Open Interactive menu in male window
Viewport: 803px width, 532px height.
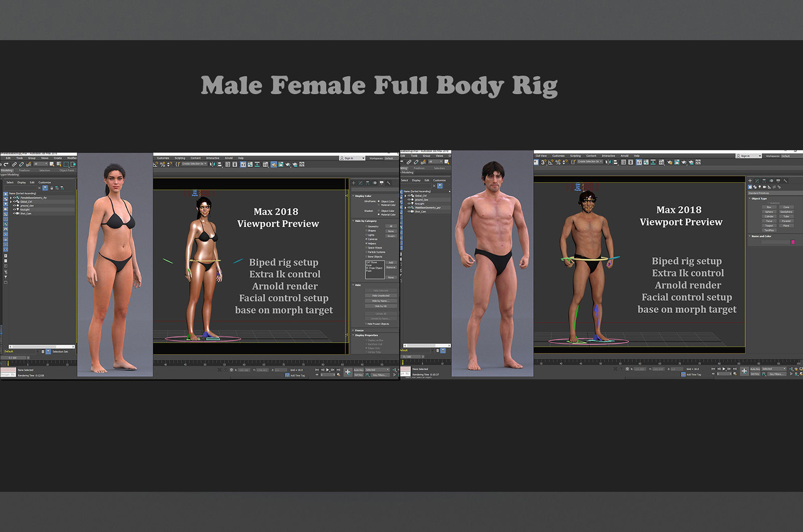coord(608,156)
